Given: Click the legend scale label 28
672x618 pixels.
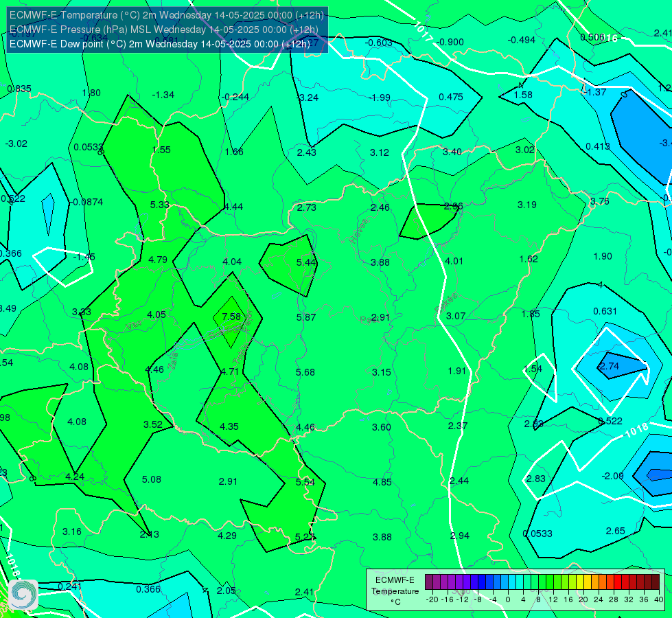Looking at the screenshot, I should pos(613,599).
